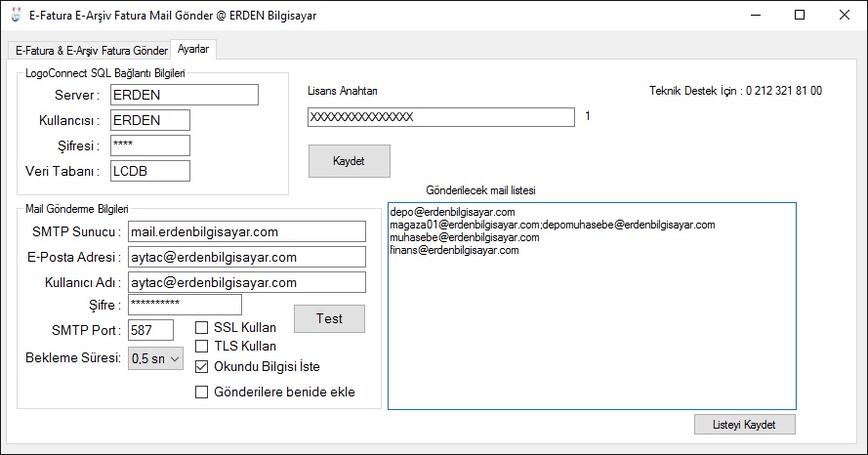Select the Veri Tabanı field
The height and width of the screenshot is (455, 868).
click(148, 171)
